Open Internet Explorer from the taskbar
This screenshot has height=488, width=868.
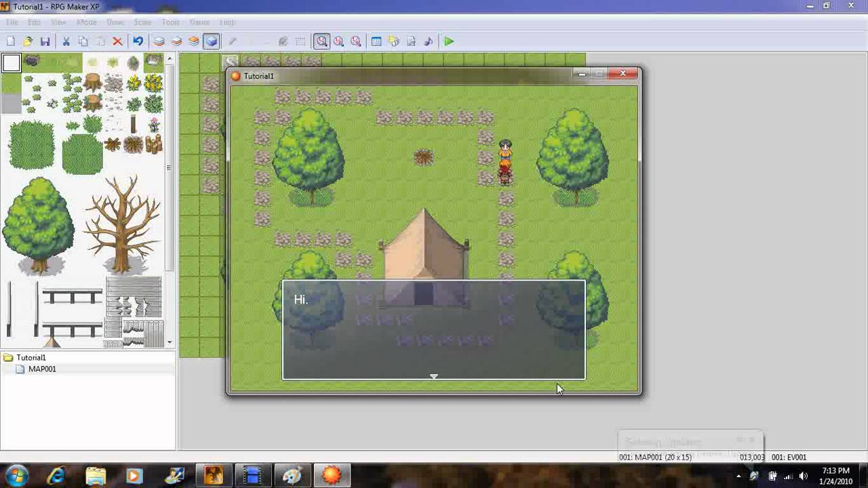[56, 476]
